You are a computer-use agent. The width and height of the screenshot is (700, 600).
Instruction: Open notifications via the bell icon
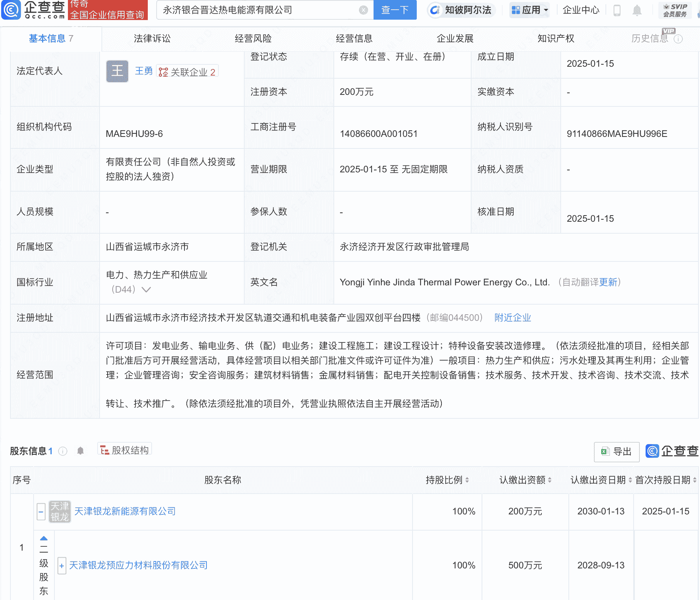(x=637, y=10)
